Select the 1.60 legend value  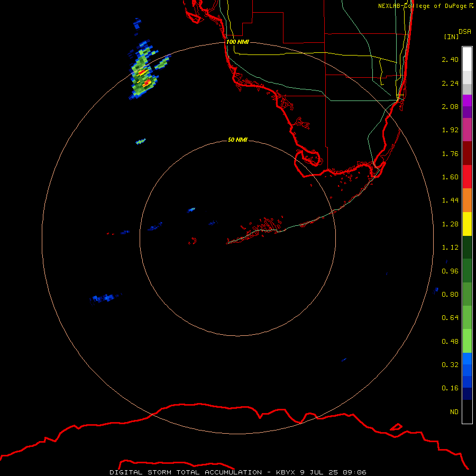point(450,177)
